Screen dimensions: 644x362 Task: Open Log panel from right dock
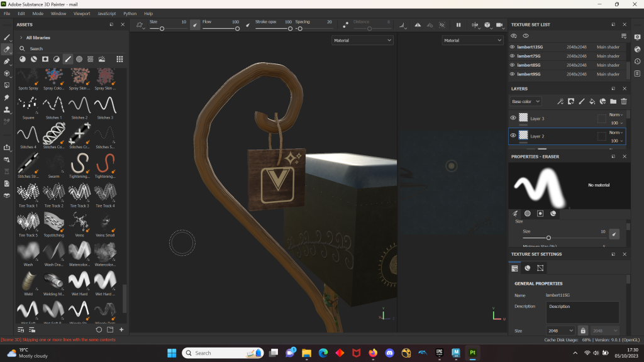click(x=638, y=74)
